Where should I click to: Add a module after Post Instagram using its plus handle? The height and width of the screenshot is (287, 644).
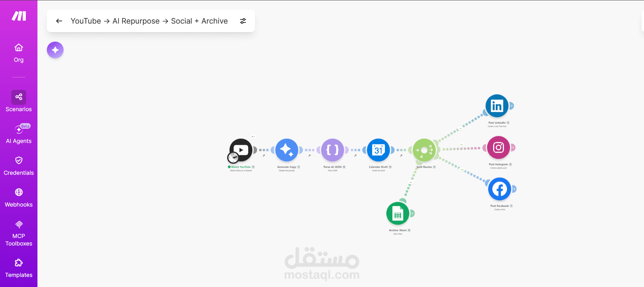(513, 147)
